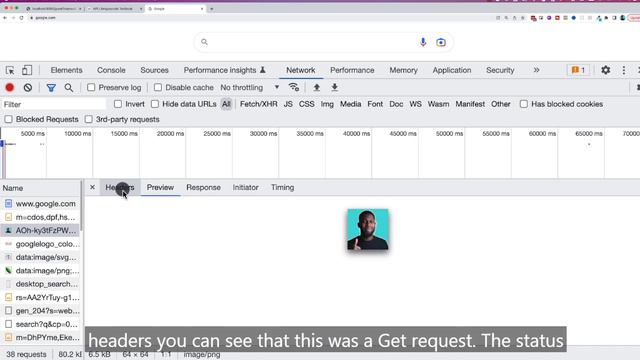
Task: Open the Initiator tab of request
Action: click(x=245, y=187)
